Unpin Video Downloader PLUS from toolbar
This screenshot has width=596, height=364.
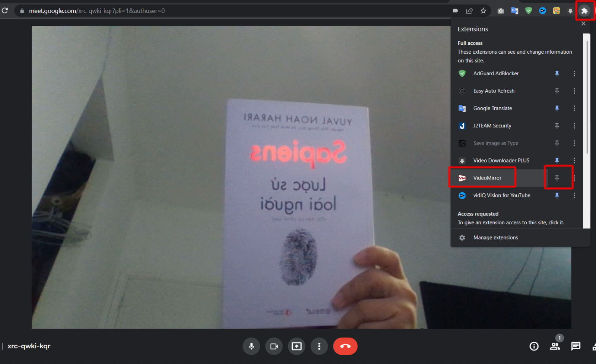557,161
